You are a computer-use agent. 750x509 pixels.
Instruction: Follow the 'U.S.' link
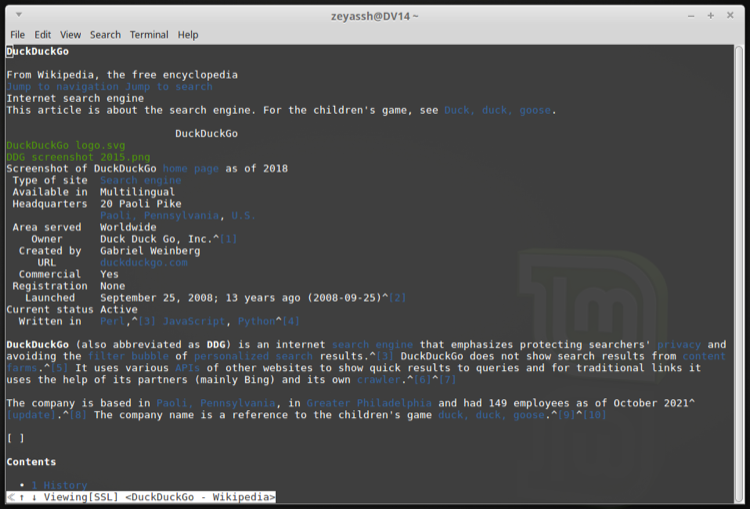(x=243, y=216)
